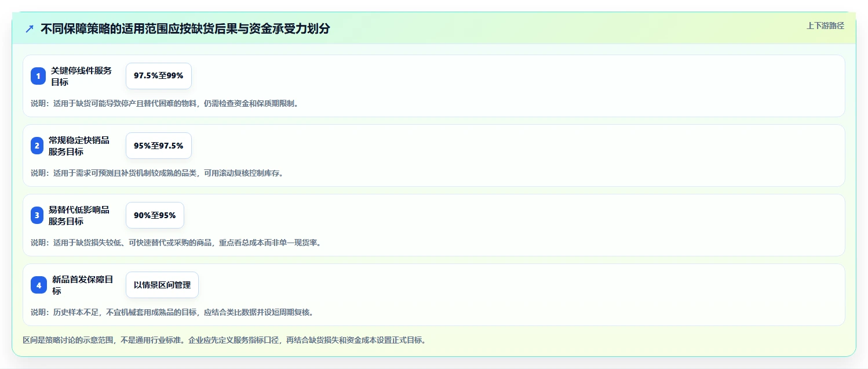Select the 97.5%至99% value chip

click(x=159, y=76)
